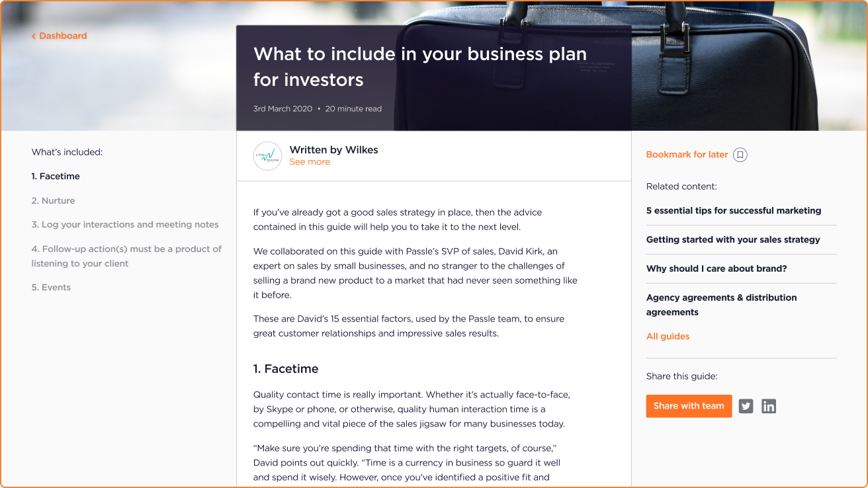Open Why should I care about brand?

pos(716,269)
